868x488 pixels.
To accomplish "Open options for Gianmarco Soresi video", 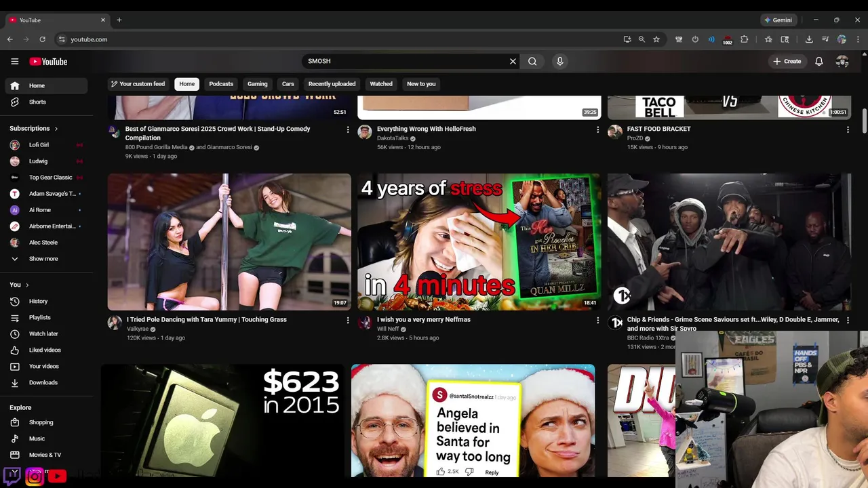I will [348, 129].
